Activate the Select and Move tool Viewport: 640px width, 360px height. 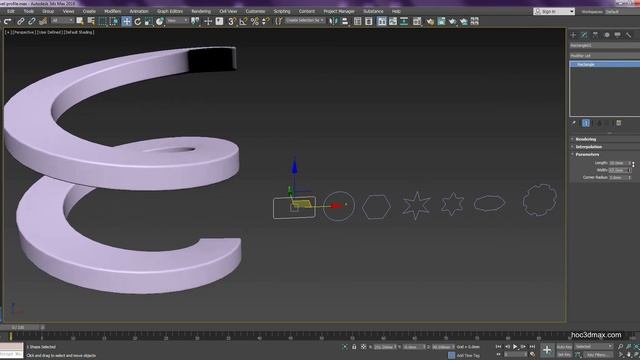(126, 21)
